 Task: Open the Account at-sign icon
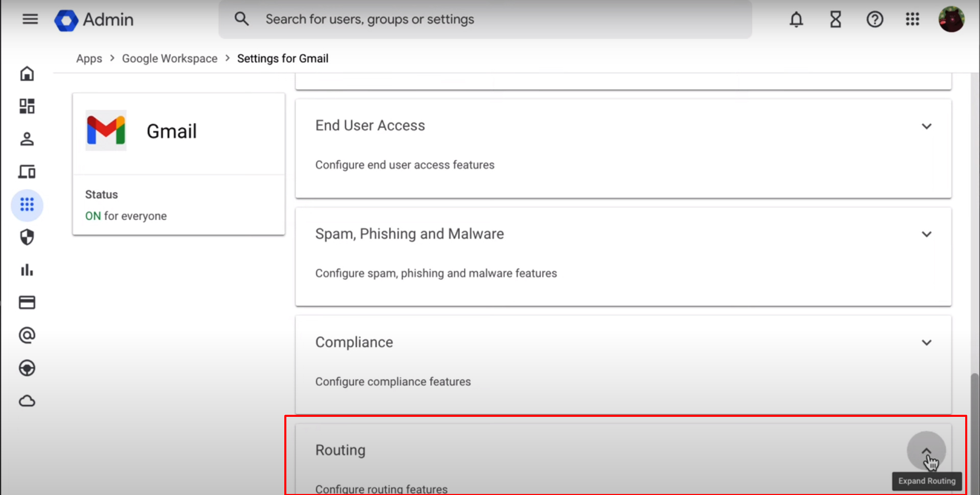(27, 335)
